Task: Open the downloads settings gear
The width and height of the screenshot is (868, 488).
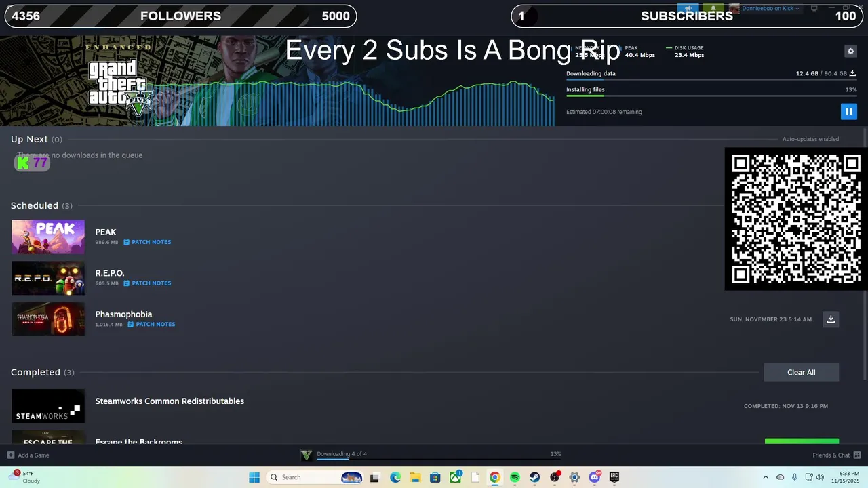Action: pos(850,51)
